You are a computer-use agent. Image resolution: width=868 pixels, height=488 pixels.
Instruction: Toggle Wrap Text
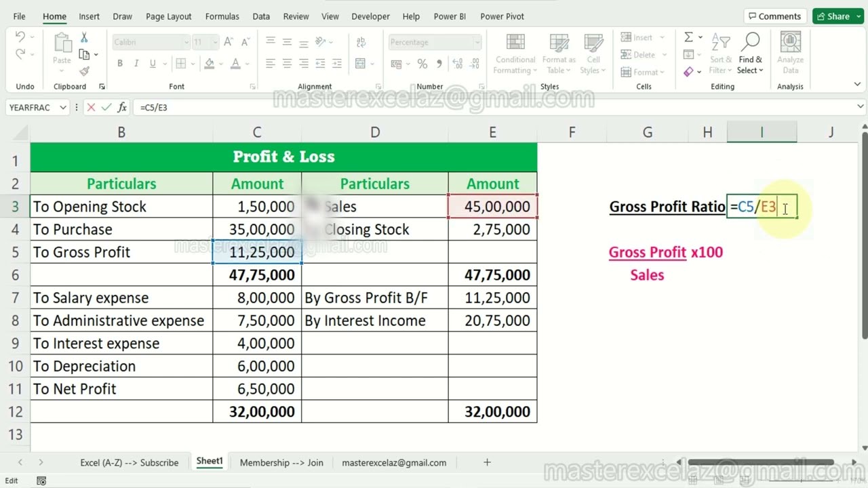tap(360, 42)
